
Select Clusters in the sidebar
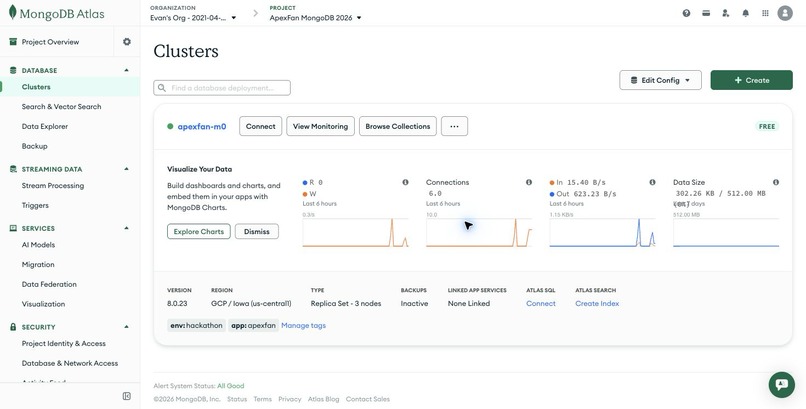click(x=70, y=87)
